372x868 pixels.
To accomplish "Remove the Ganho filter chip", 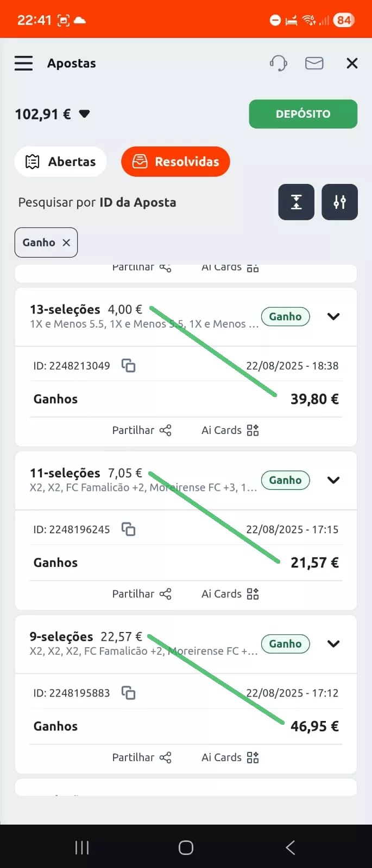I will pos(66,242).
